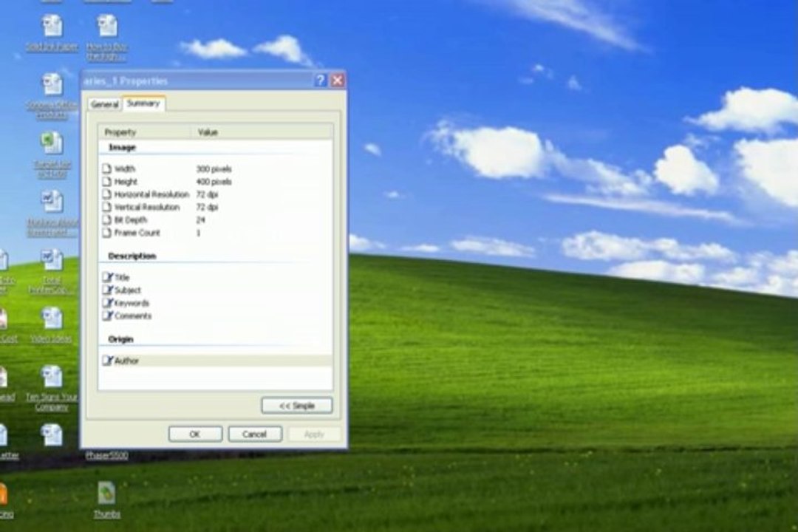This screenshot has height=532, width=798.
Task: Click the greyed-out Apply button
Action: (314, 434)
